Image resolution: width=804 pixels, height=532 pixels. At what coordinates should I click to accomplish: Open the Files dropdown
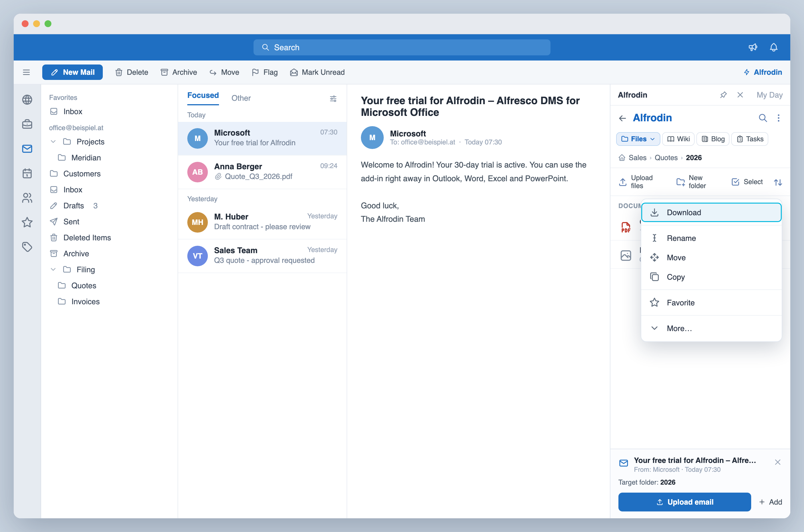click(638, 139)
